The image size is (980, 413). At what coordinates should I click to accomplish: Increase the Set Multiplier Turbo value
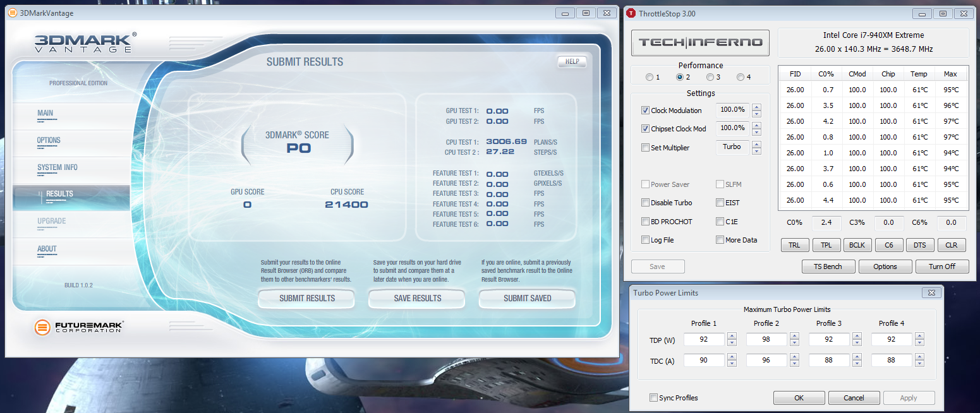(x=756, y=144)
